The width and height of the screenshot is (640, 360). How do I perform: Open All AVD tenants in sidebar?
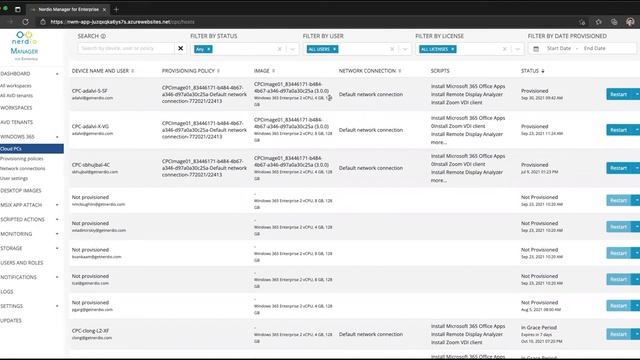click(16, 96)
